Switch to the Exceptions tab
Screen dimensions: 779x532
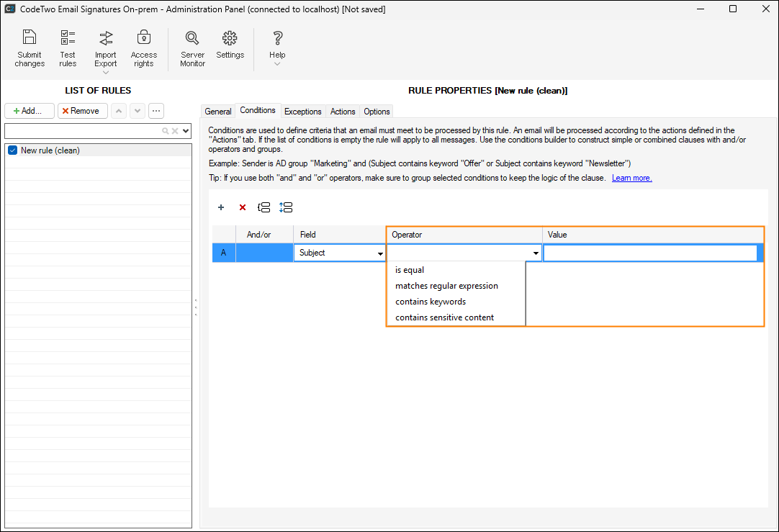point(302,112)
